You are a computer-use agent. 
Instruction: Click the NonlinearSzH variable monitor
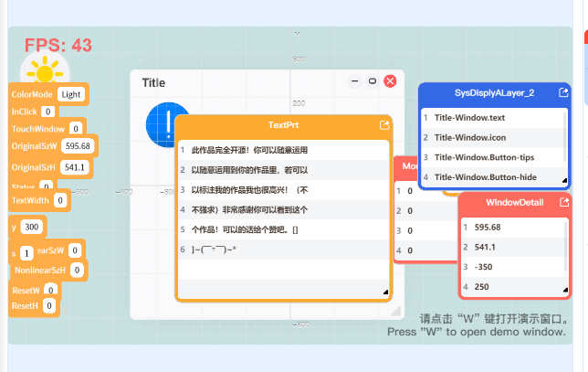click(48, 270)
